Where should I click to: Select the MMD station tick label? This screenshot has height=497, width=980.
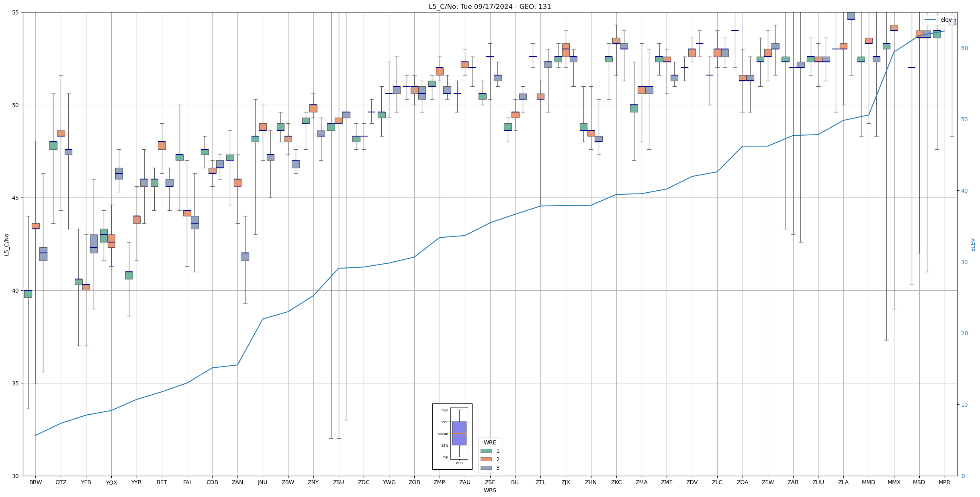[x=869, y=482]
